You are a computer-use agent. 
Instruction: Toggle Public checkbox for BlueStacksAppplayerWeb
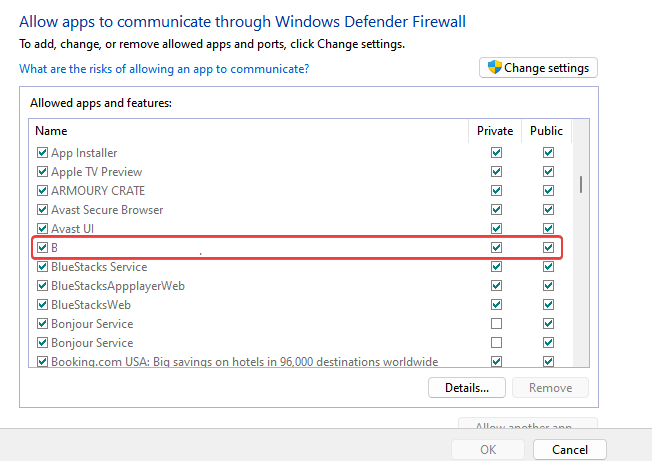click(x=548, y=286)
